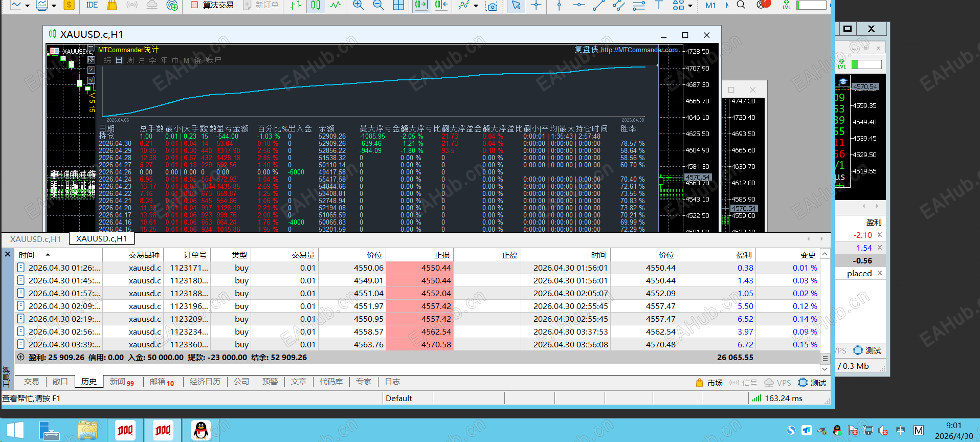Image resolution: width=980 pixels, height=442 pixels.
Task: Expand the indicators list dropdown arrow
Action: (x=476, y=6)
